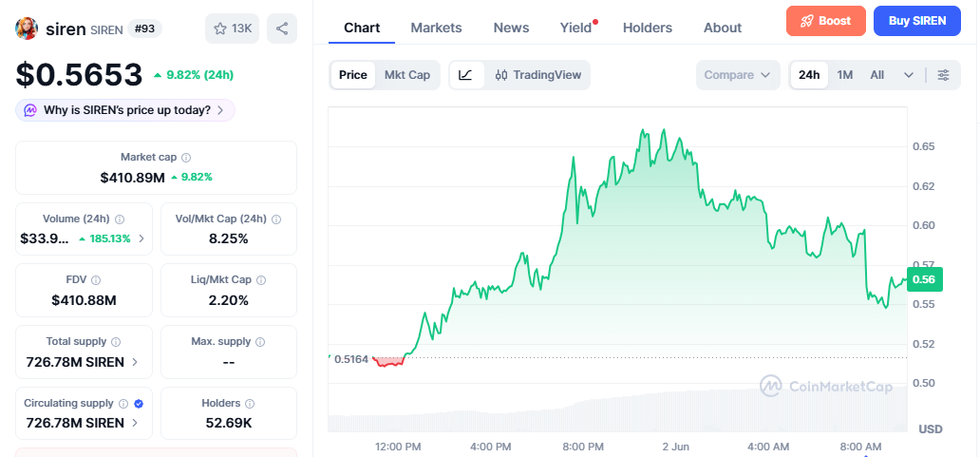Click the FDV value $410.88M
Screen dimensions: 980x457
pyautogui.click(x=84, y=300)
